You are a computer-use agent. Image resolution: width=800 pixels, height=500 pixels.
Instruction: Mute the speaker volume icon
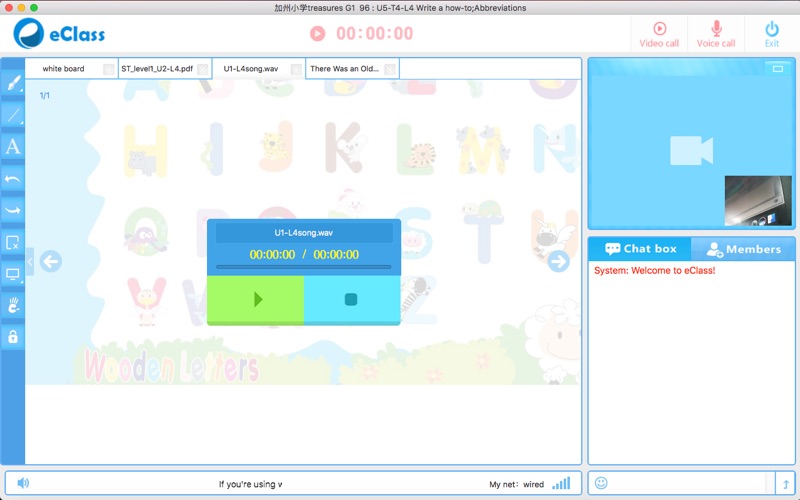23,483
